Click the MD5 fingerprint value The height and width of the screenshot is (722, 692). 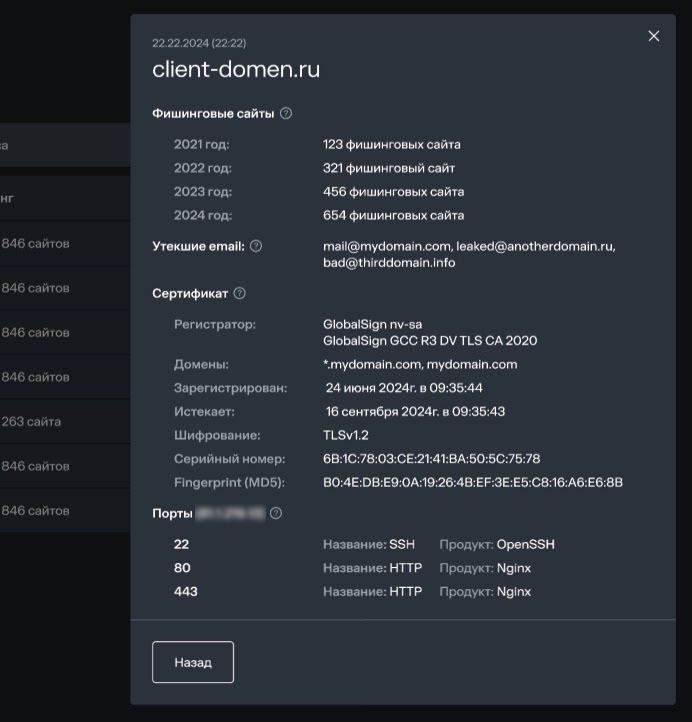pos(472,483)
